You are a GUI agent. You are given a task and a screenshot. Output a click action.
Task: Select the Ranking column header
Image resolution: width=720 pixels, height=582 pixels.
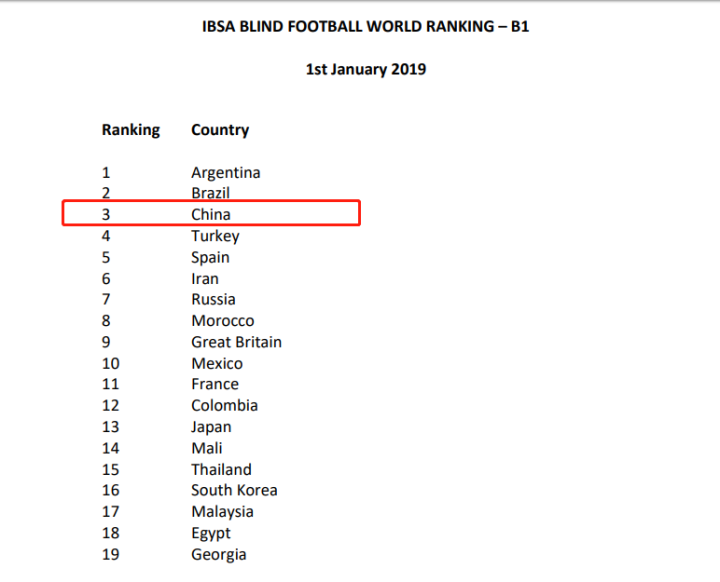(x=130, y=130)
